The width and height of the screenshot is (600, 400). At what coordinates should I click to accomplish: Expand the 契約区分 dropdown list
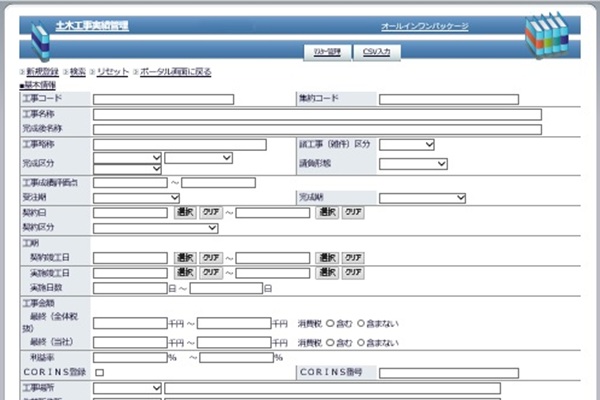pos(155,228)
